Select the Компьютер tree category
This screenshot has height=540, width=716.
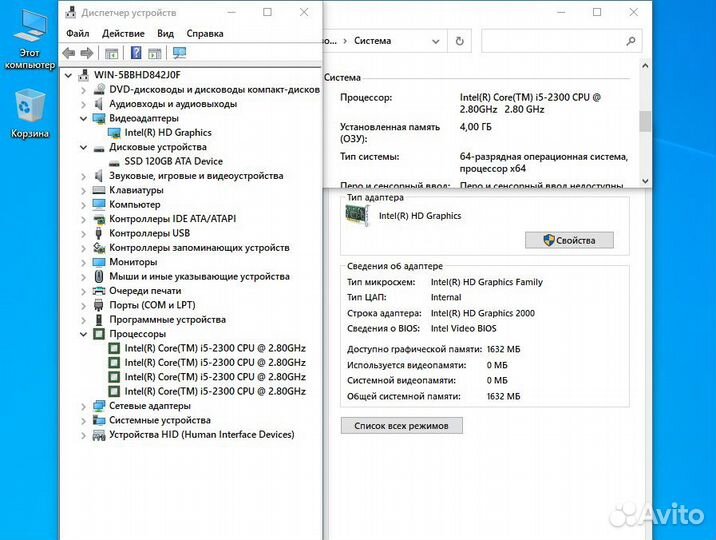tap(135, 204)
